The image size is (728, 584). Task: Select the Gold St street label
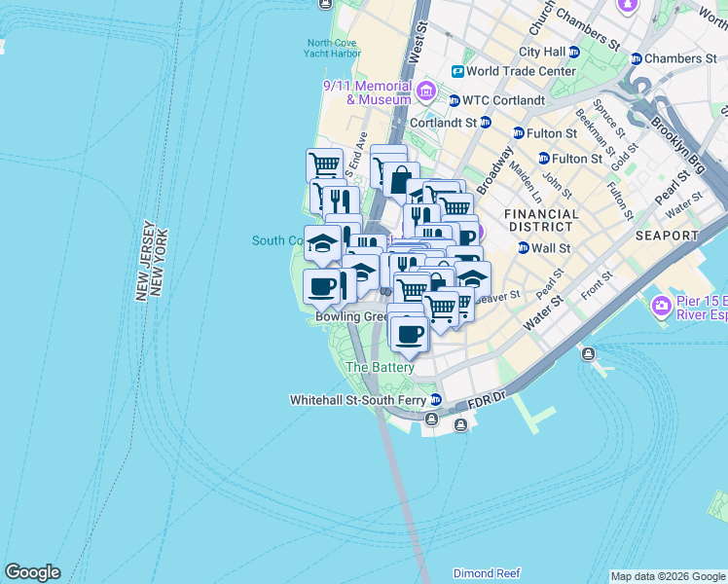pyautogui.click(x=625, y=158)
